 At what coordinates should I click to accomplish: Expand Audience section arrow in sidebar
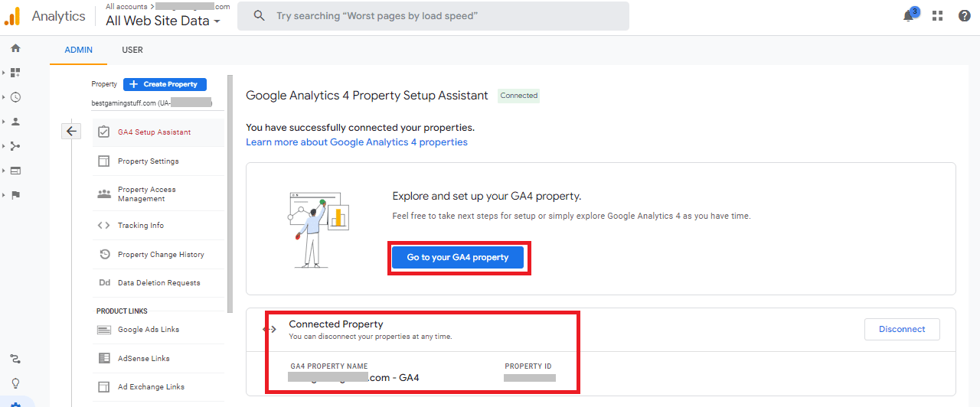click(x=4, y=122)
